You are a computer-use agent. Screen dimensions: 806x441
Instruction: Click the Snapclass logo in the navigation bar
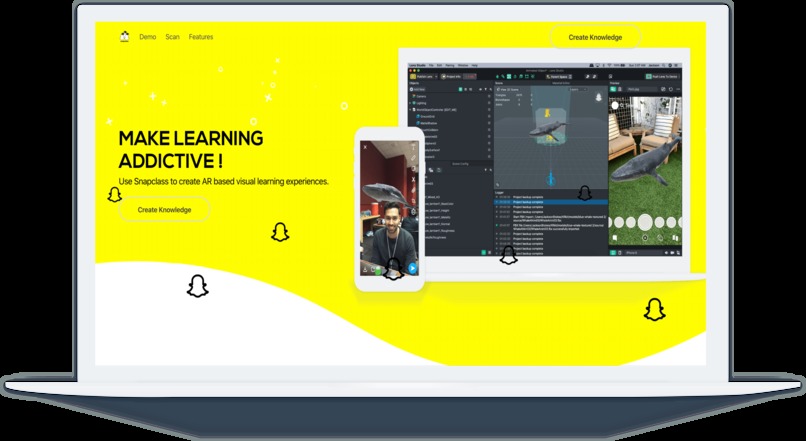124,36
